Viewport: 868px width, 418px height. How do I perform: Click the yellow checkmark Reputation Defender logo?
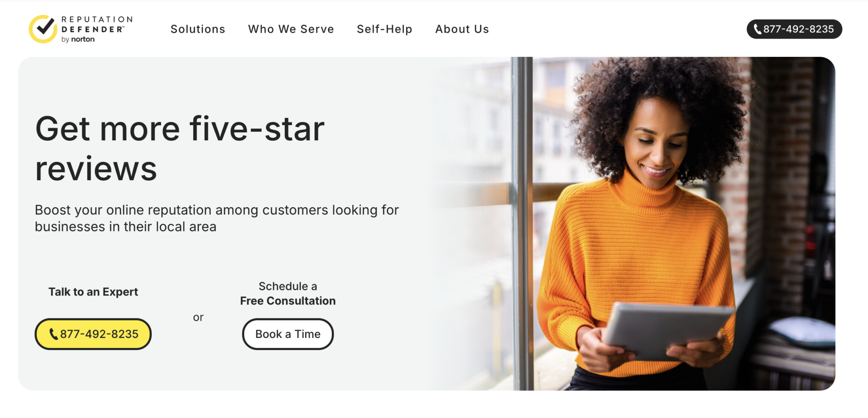click(43, 29)
